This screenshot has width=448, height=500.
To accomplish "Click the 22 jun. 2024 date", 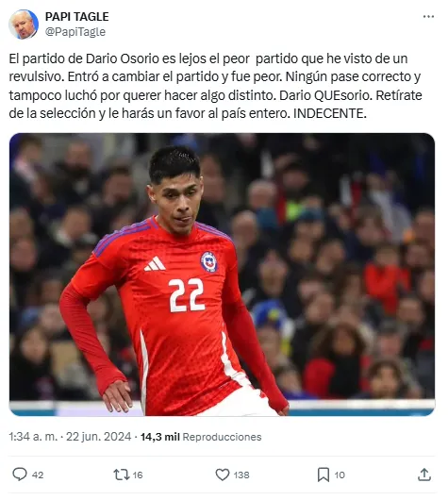I will [x=98, y=437].
